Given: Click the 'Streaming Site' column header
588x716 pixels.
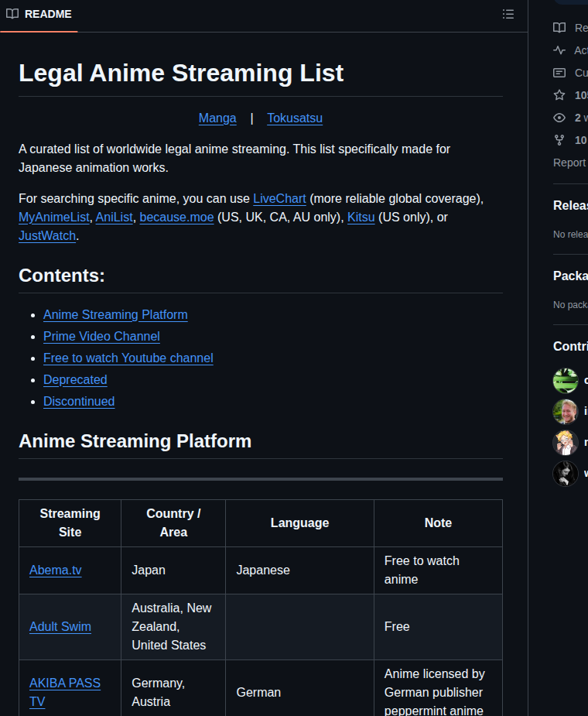Looking at the screenshot, I should pos(70,522).
